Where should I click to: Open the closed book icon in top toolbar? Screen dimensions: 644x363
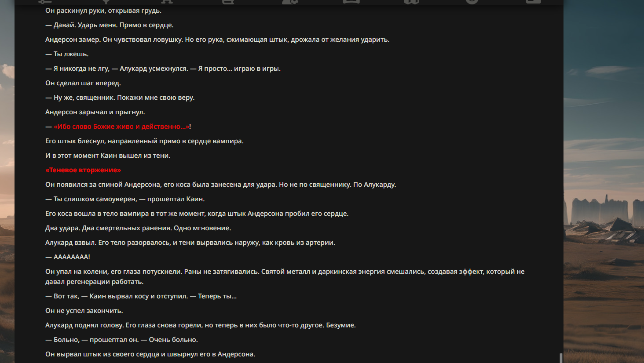coord(228,2)
